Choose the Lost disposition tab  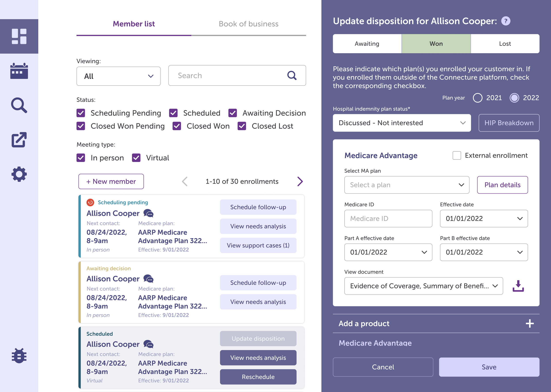pyautogui.click(x=505, y=44)
